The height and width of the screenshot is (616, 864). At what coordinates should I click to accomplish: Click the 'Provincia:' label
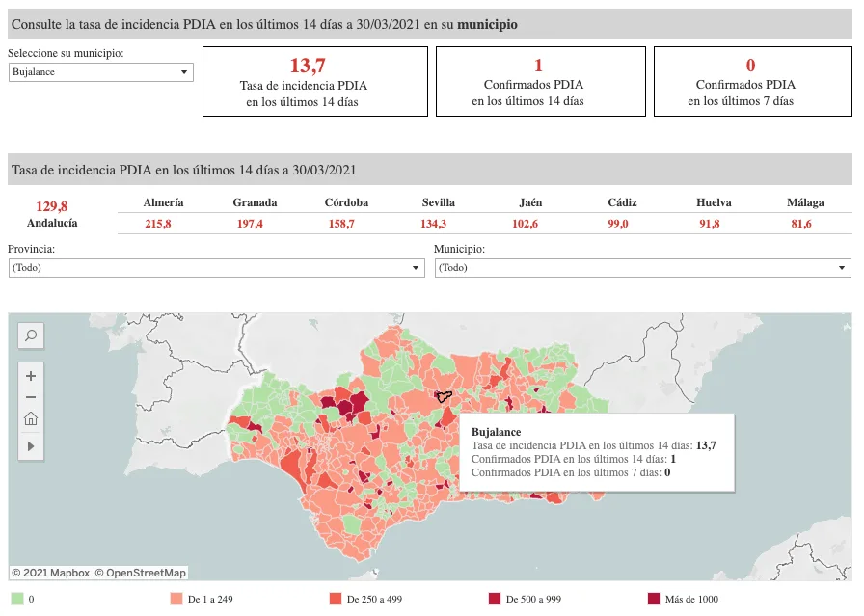coord(32,249)
